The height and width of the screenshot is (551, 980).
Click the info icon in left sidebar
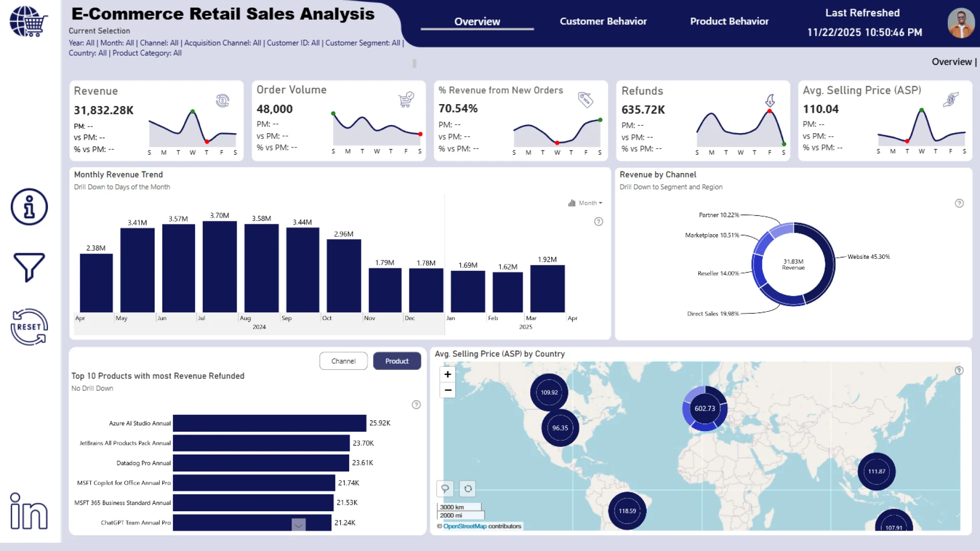click(29, 207)
